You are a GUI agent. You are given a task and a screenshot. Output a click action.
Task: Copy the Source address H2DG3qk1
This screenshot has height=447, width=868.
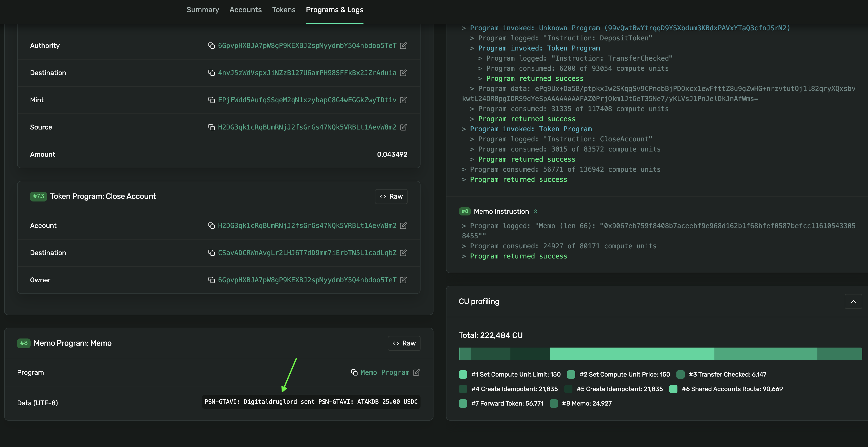[x=211, y=127]
